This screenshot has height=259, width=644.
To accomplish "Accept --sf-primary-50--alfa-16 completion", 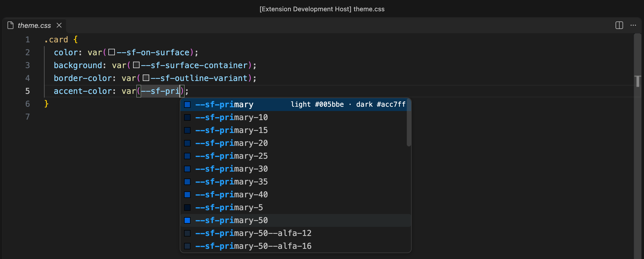I will tap(295, 246).
